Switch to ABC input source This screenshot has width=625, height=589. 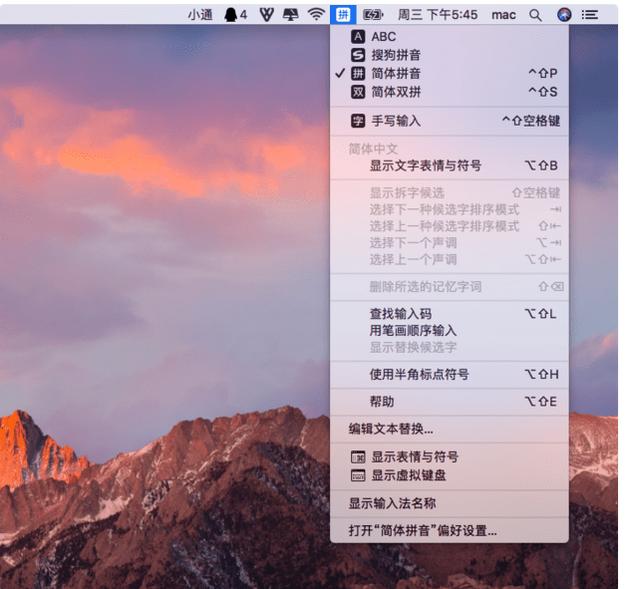[449, 37]
